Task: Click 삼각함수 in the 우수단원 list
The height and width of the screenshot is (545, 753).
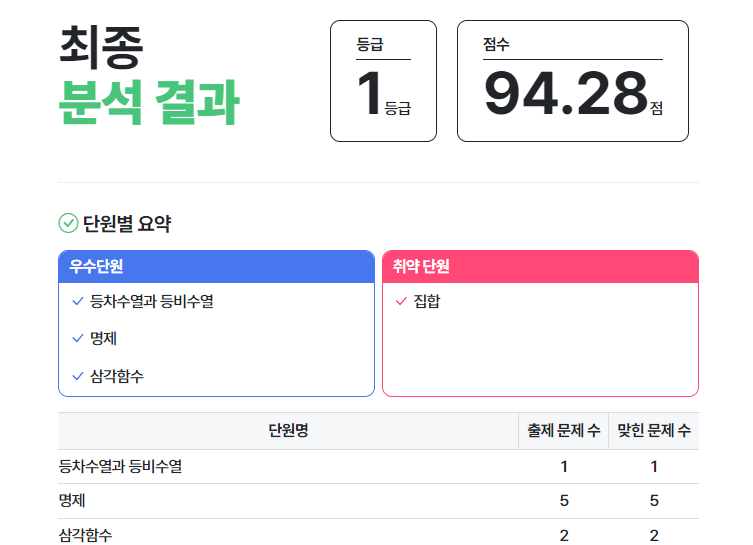Action: (117, 376)
